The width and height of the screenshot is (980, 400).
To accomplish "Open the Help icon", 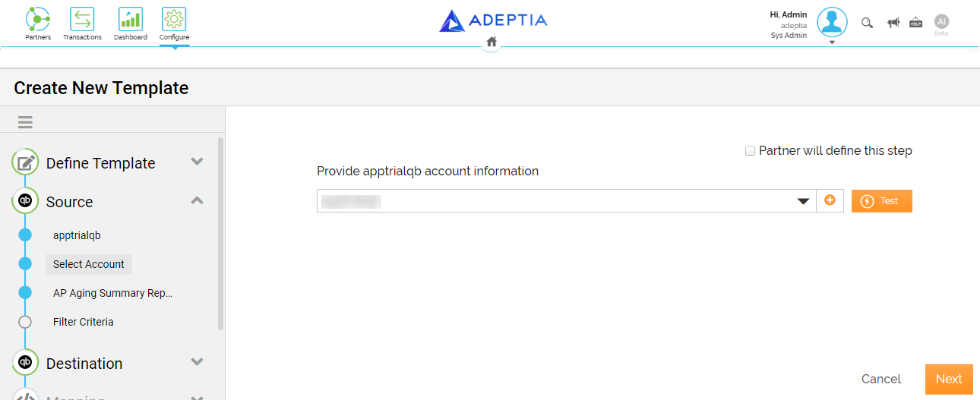I will [916, 23].
